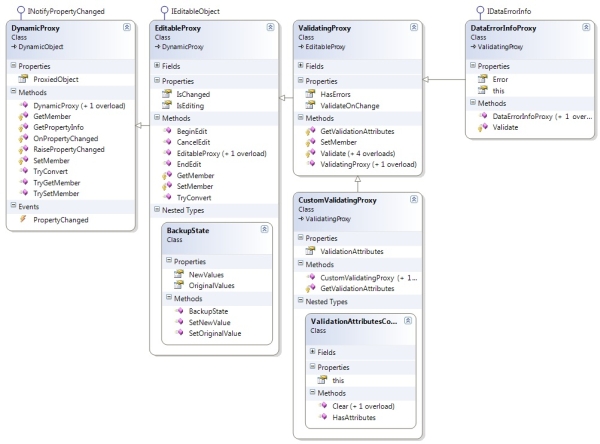This screenshot has height=444, width=600.
Task: Select the ValidatingProxy class title
Action: click(324, 28)
